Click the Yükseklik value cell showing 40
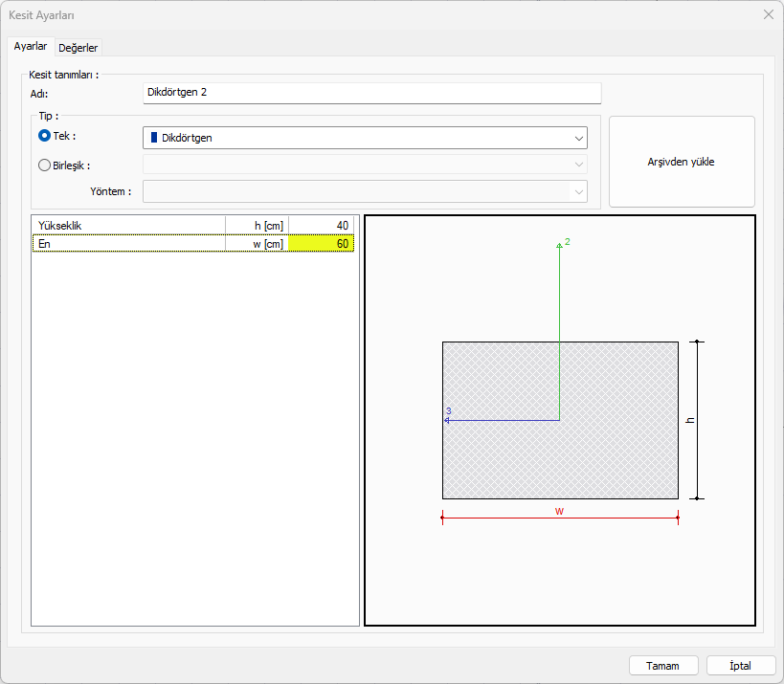The height and width of the screenshot is (684, 784). pyautogui.click(x=322, y=225)
